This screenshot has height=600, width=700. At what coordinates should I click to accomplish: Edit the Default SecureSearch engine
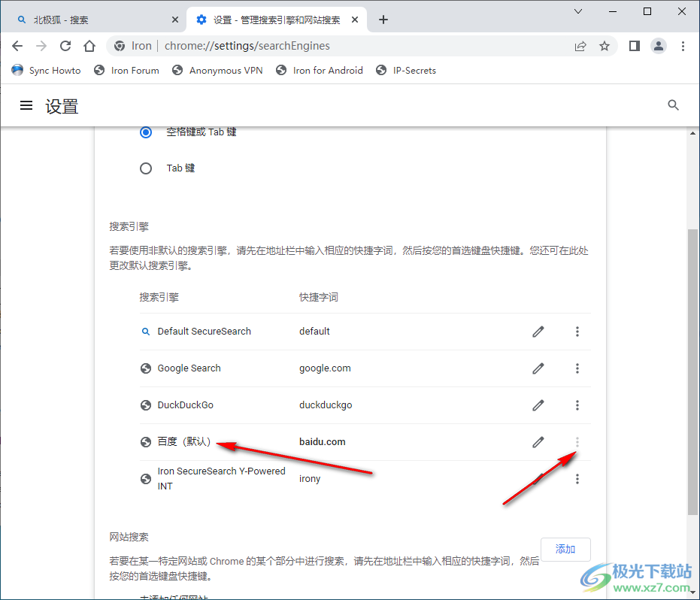(538, 332)
